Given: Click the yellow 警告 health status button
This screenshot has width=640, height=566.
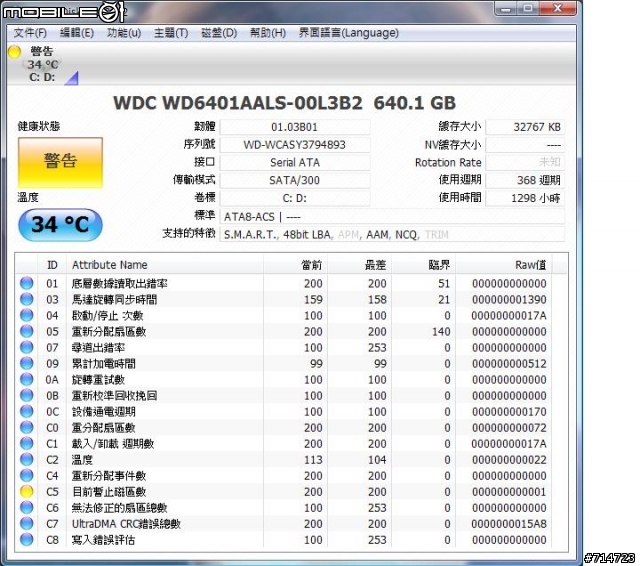Looking at the screenshot, I should click(x=60, y=162).
